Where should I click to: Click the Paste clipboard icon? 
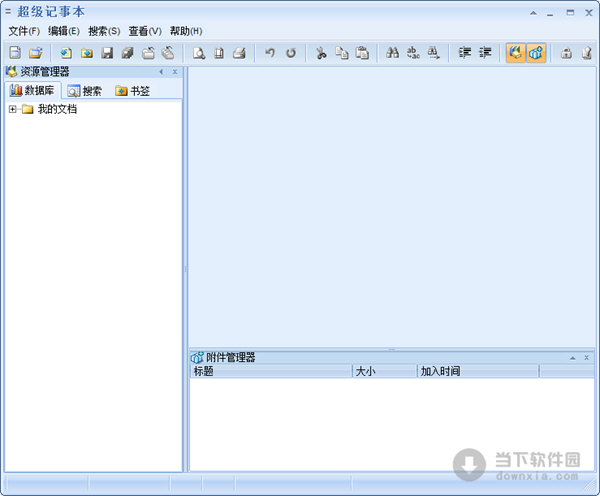362,52
